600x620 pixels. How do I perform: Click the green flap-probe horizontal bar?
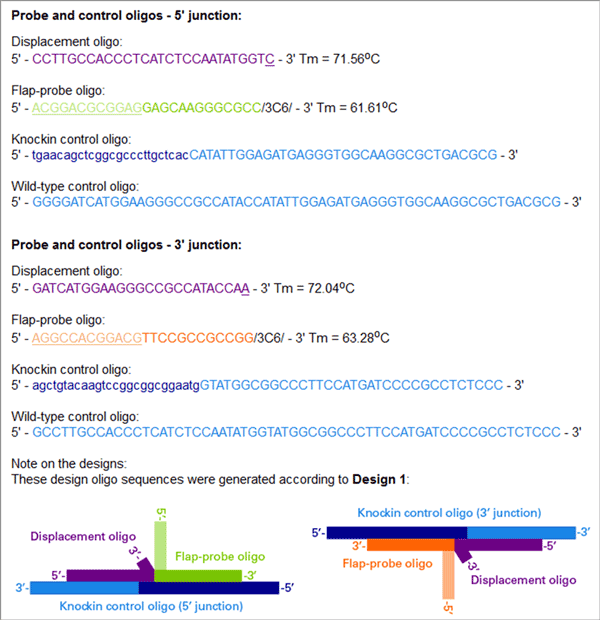[x=198, y=575]
